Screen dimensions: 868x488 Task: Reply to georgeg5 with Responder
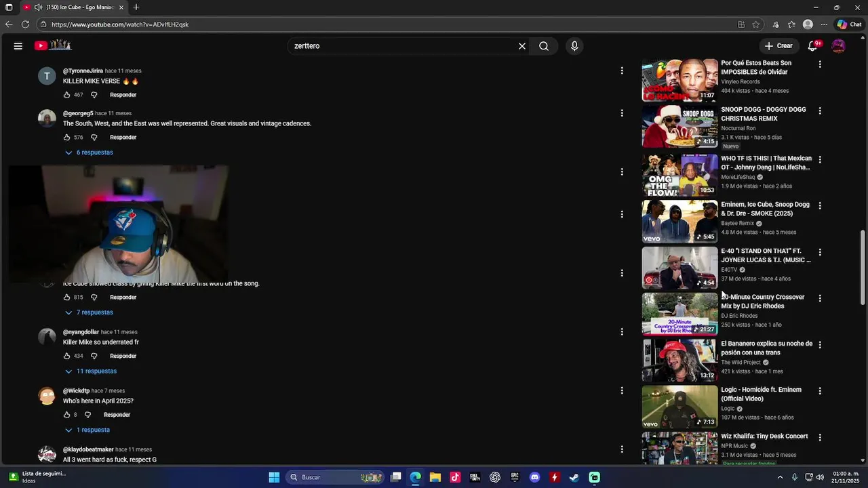tap(123, 138)
